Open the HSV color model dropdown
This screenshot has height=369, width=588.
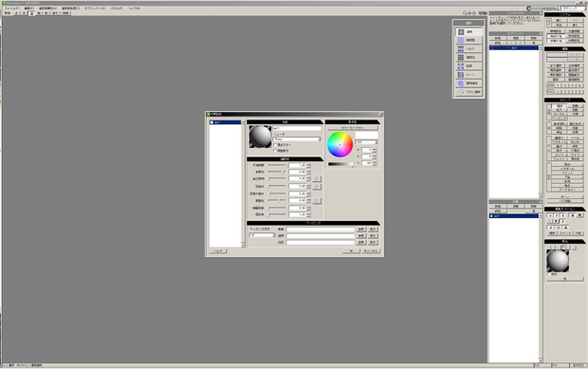(366, 142)
